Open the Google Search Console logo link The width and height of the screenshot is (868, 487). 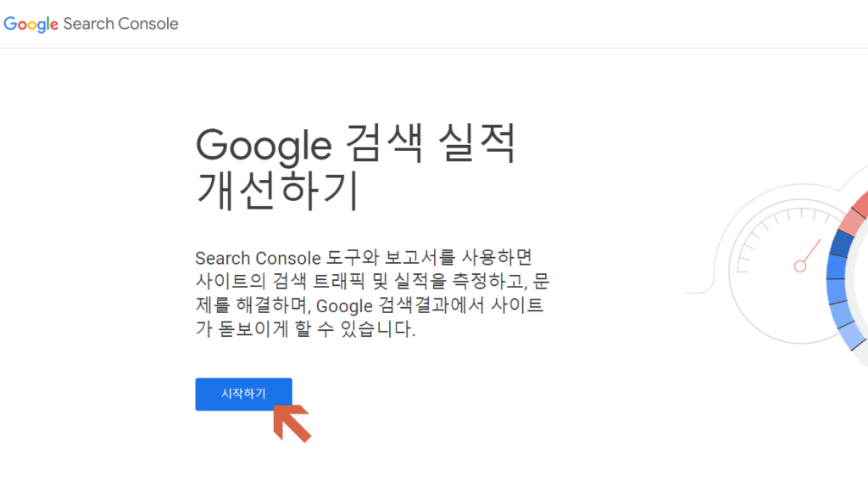click(91, 24)
